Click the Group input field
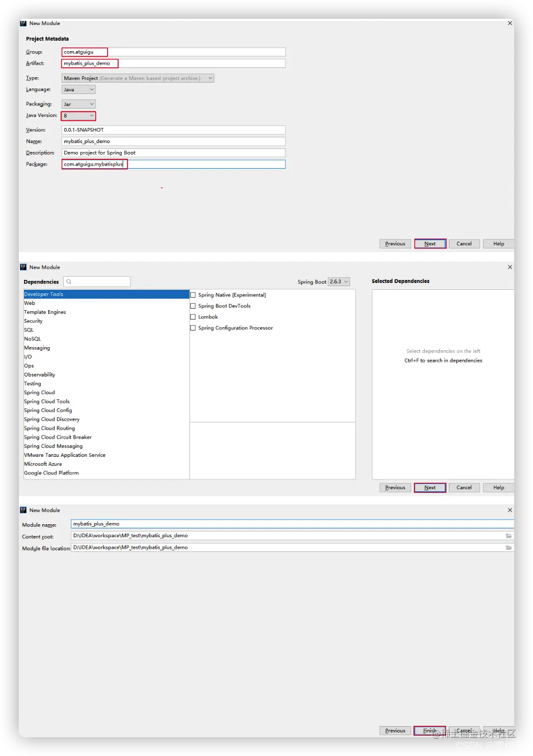This screenshot has height=756, width=533. [x=173, y=52]
